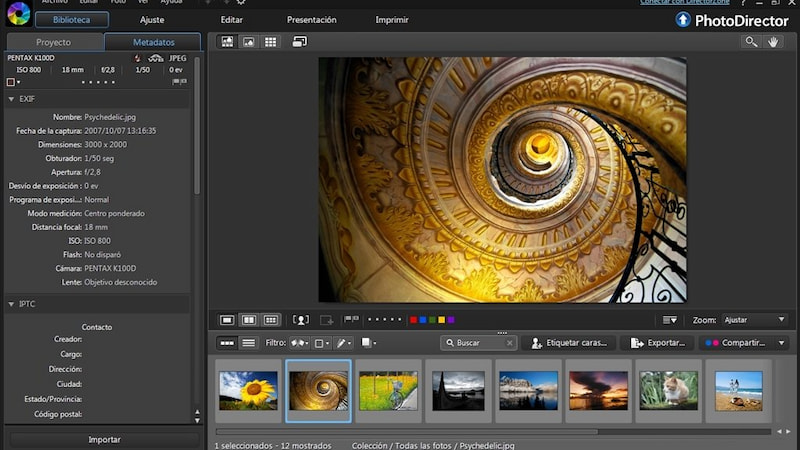
Task: Click the metadata panel vertical scrollbar
Action: point(197,125)
